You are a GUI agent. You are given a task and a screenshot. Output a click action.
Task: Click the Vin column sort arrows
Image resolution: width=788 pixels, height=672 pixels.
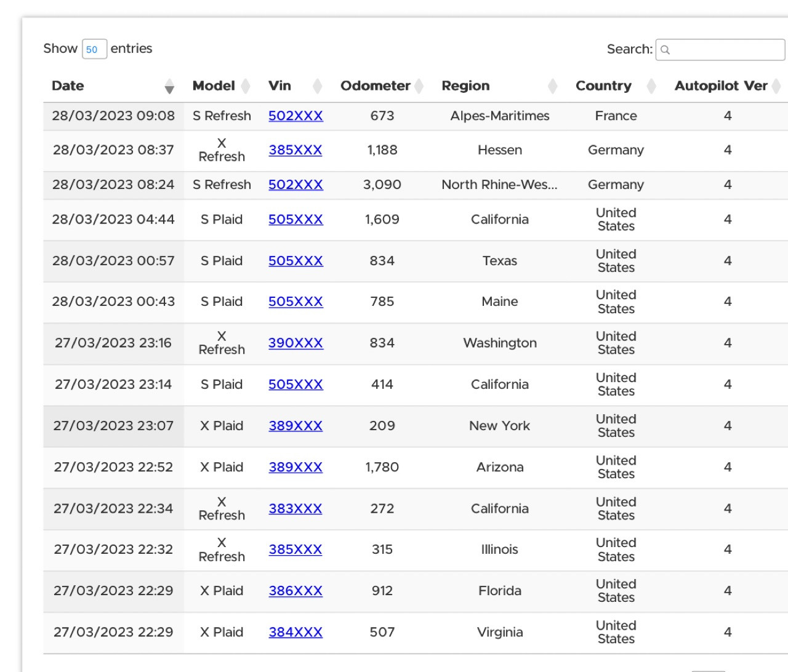click(318, 86)
